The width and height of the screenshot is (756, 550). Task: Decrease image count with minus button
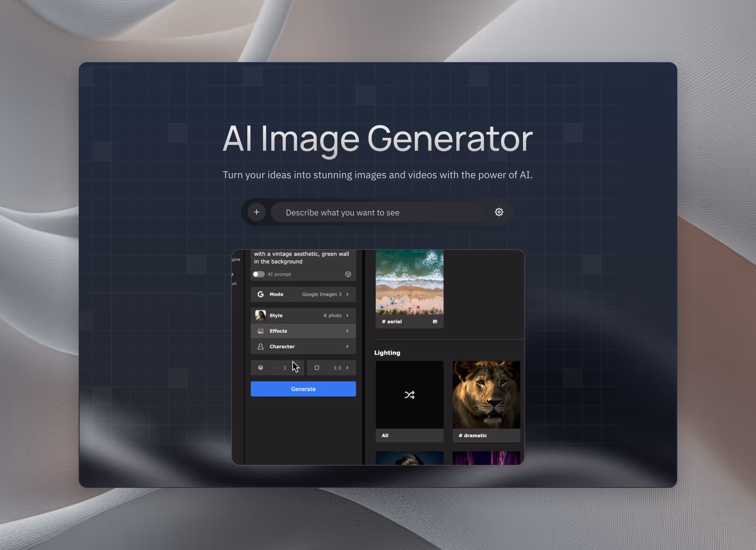pyautogui.click(x=275, y=368)
